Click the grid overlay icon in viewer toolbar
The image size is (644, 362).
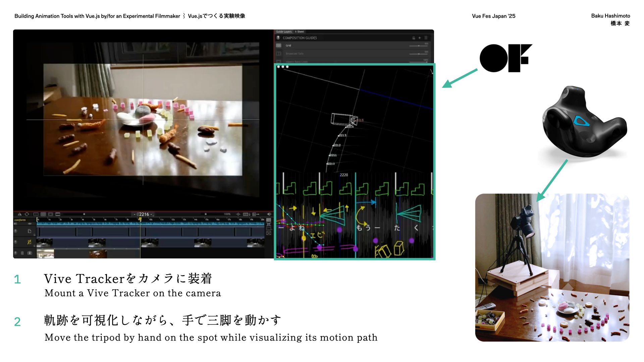coord(43,214)
